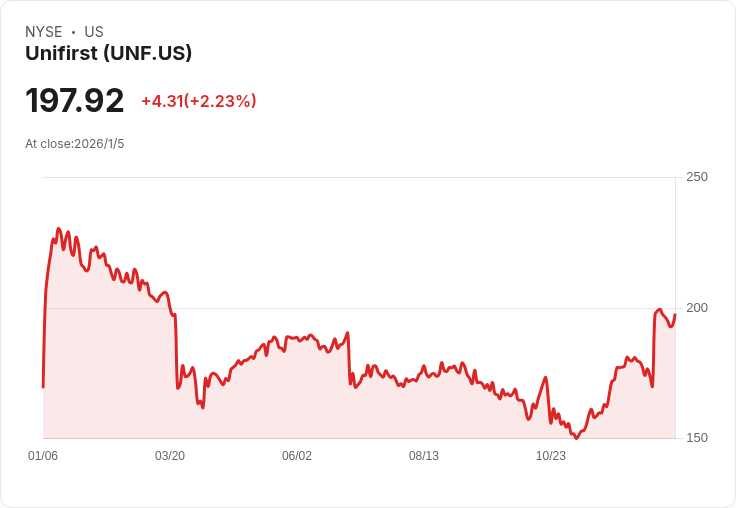Select the 10/23 date on x-axis

551,456
